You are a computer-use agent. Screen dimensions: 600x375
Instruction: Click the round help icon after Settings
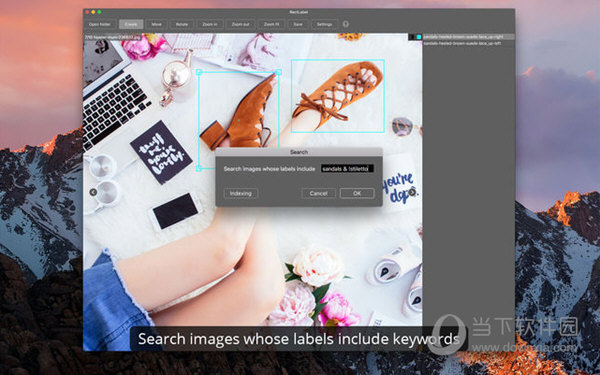[346, 24]
